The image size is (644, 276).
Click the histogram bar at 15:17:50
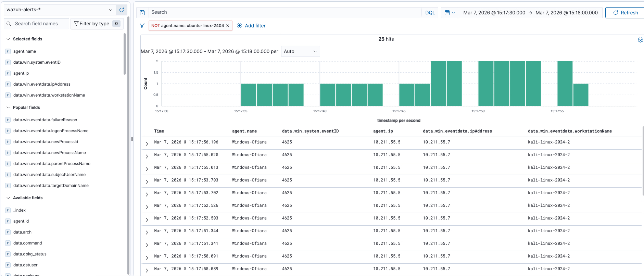[485, 84]
